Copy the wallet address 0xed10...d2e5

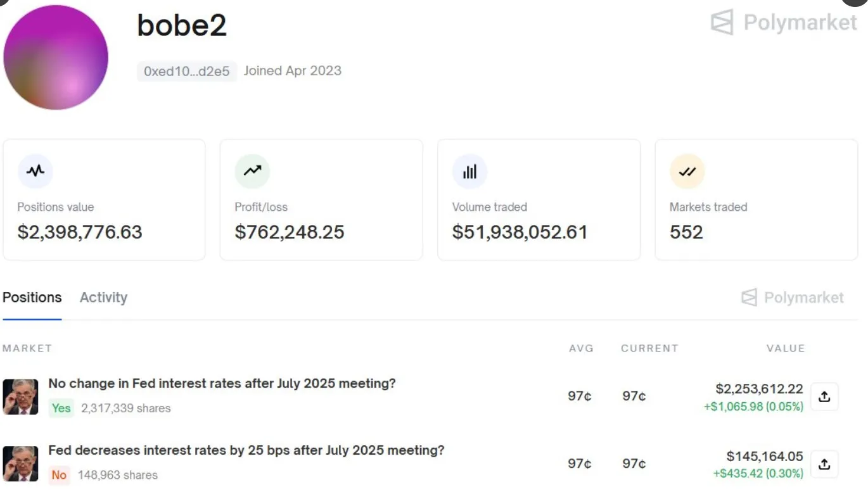pyautogui.click(x=186, y=72)
